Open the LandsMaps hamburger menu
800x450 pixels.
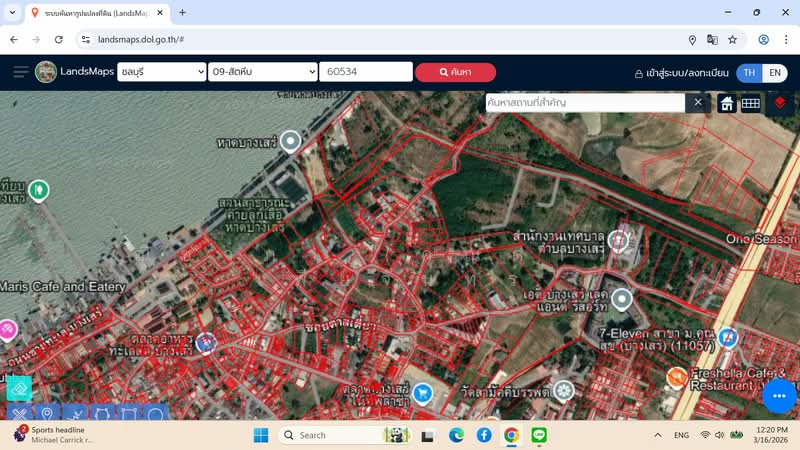[x=20, y=72]
